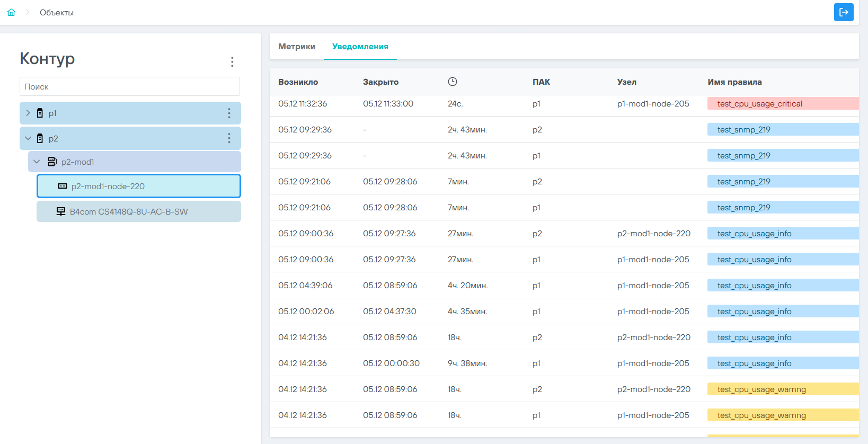868x444 pixels.
Task: Select p2-mod1-node-220 in the tree
Action: [x=108, y=186]
